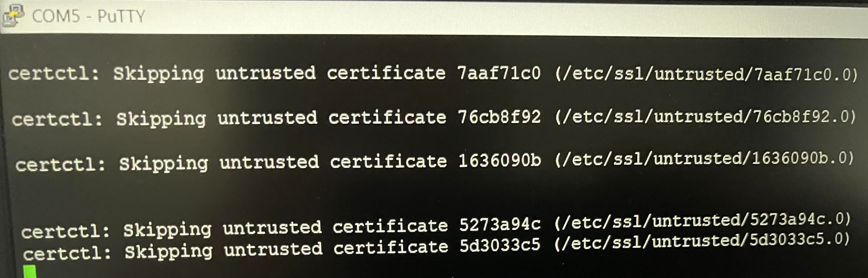Click the path /etc/ssl/untrusted/76cb8f92.0
This screenshot has width=868, height=278.
(705, 117)
